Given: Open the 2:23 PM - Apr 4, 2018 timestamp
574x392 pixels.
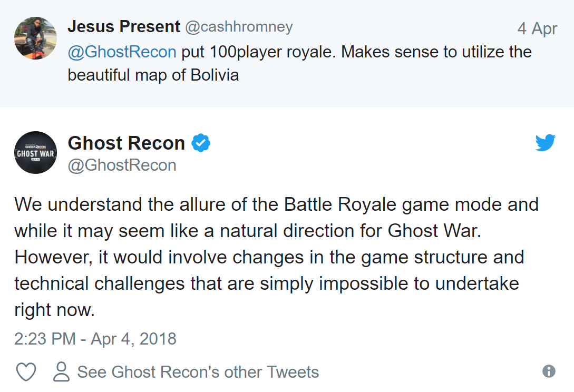Looking at the screenshot, I should pos(95,339).
